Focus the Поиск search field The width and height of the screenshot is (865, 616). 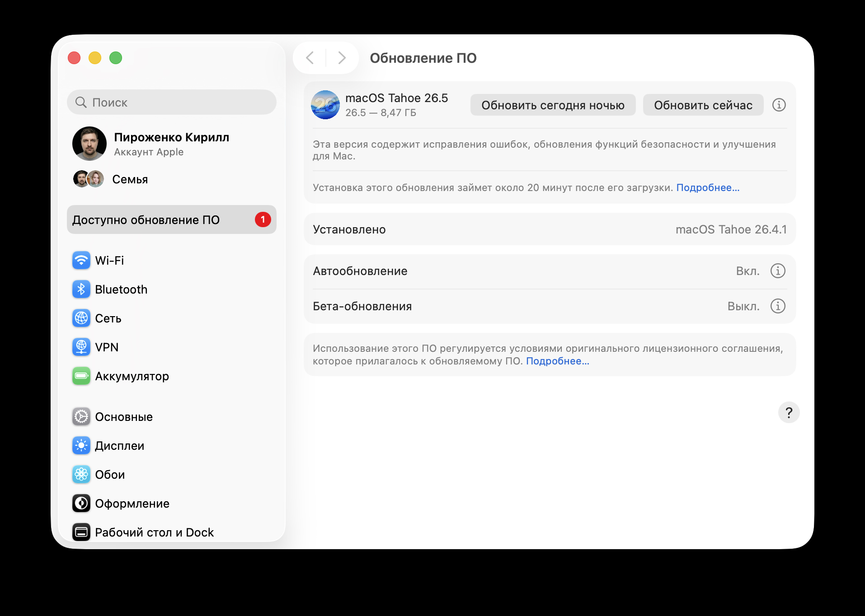pos(172,102)
